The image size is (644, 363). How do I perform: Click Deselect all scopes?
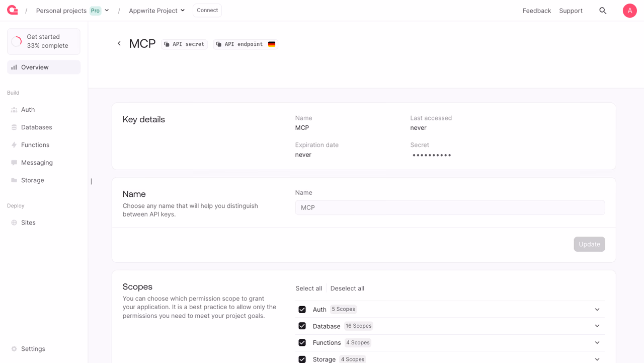347,288
